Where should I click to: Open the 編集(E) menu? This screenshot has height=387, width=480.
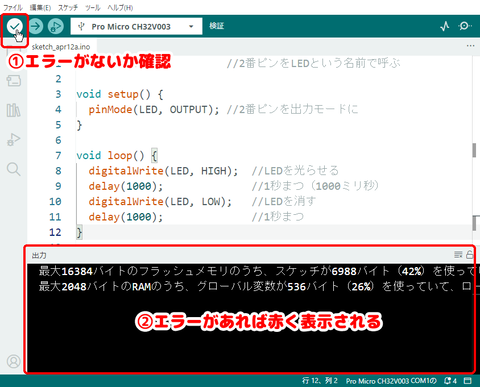[40, 7]
